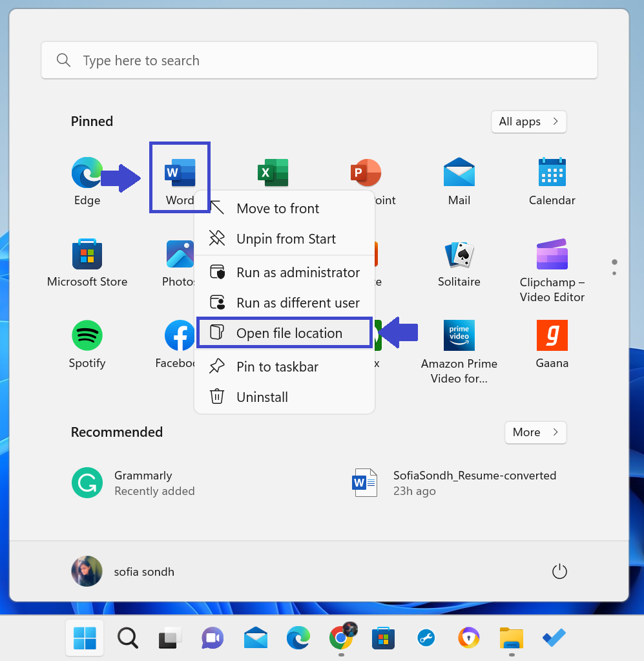Launch Solitaire from pinned apps
The width and height of the screenshot is (644, 661).
pyautogui.click(x=459, y=255)
